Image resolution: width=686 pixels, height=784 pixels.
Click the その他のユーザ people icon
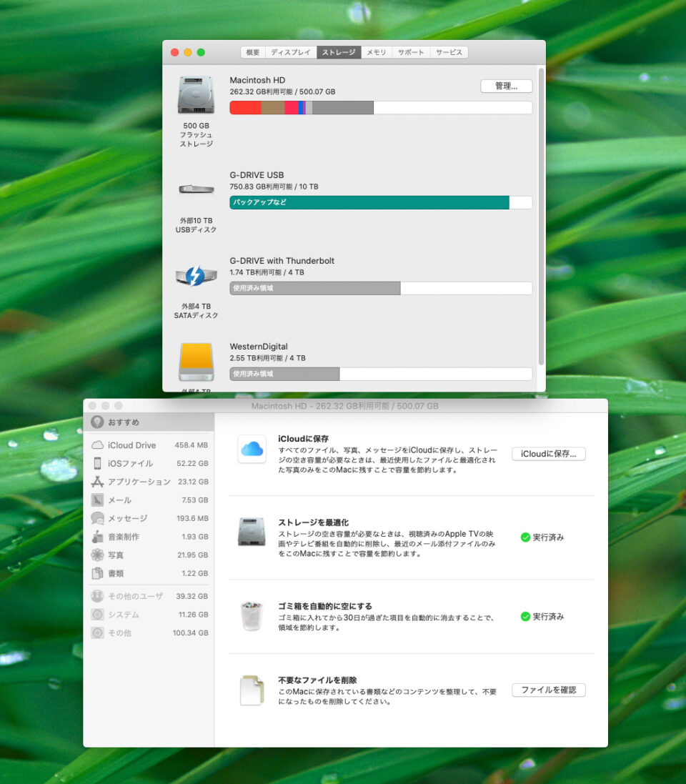pyautogui.click(x=97, y=596)
